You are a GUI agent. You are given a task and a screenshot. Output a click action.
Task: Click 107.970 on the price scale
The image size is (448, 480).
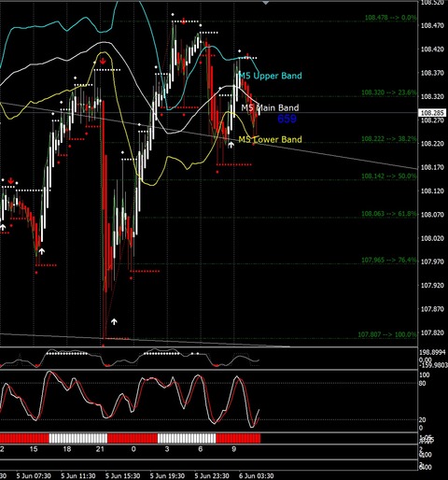[432, 261]
